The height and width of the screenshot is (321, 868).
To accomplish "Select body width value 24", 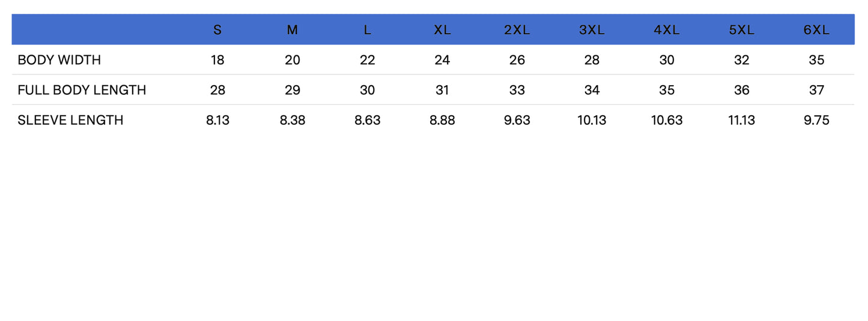I will click(442, 60).
